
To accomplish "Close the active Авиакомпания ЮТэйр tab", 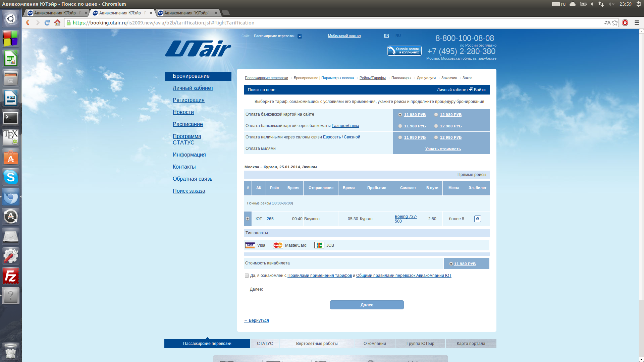I will (151, 13).
